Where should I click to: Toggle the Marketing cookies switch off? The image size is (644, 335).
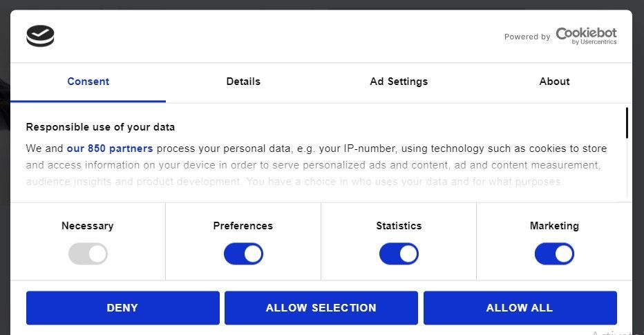pos(554,253)
